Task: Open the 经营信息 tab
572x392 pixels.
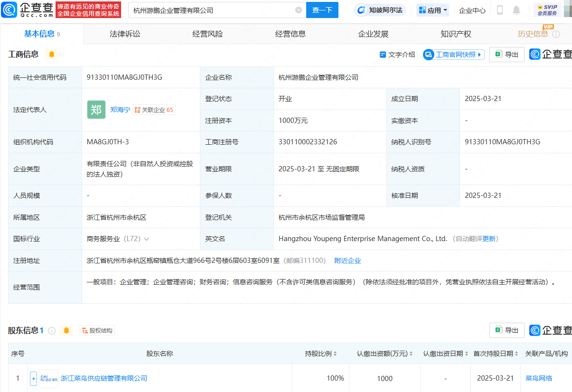Action: pyautogui.click(x=291, y=34)
